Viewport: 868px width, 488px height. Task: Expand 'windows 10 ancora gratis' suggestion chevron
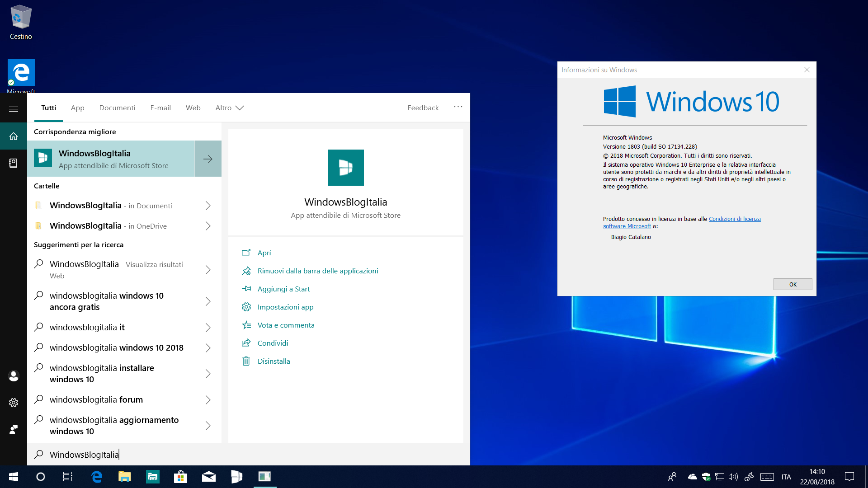click(208, 301)
